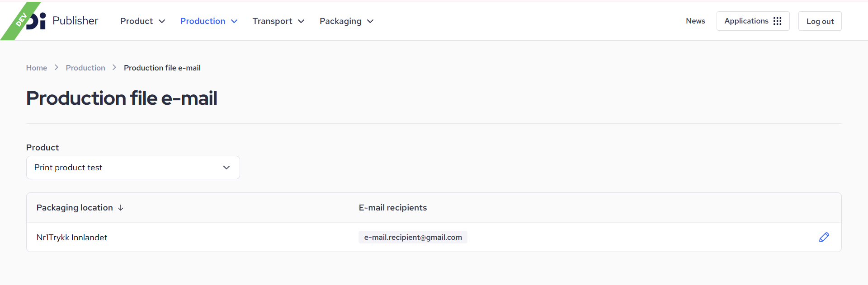Go to Production breadcrumb link
Screen dimensions: 868x285
pos(85,68)
